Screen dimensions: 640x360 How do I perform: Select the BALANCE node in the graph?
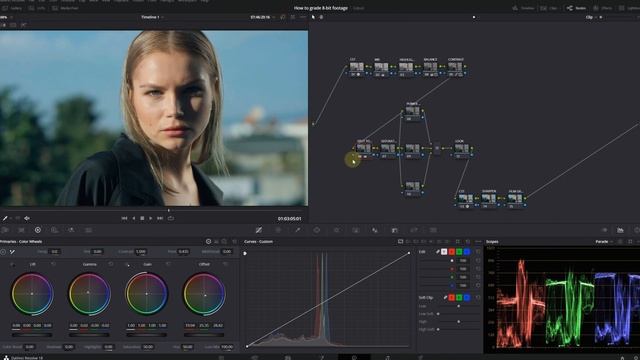[430, 67]
